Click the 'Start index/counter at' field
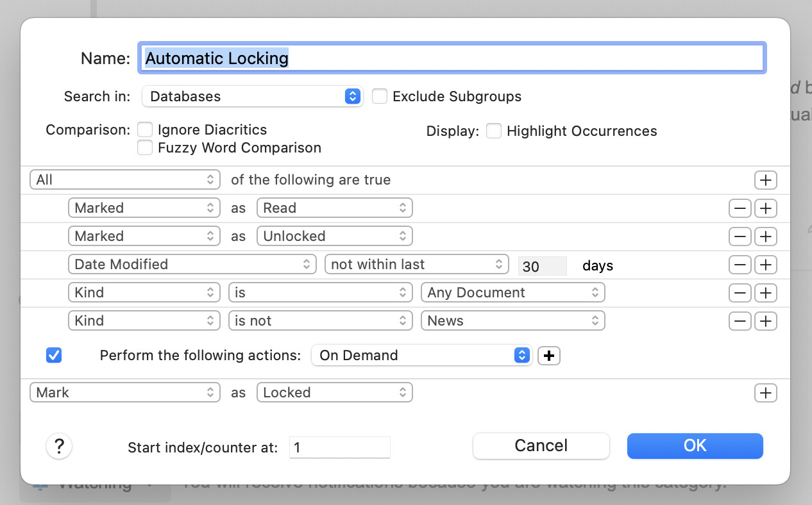This screenshot has width=812, height=505. tap(339, 447)
